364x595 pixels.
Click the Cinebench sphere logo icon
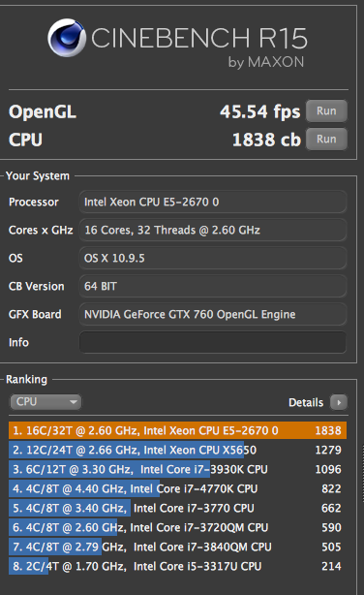(67, 38)
